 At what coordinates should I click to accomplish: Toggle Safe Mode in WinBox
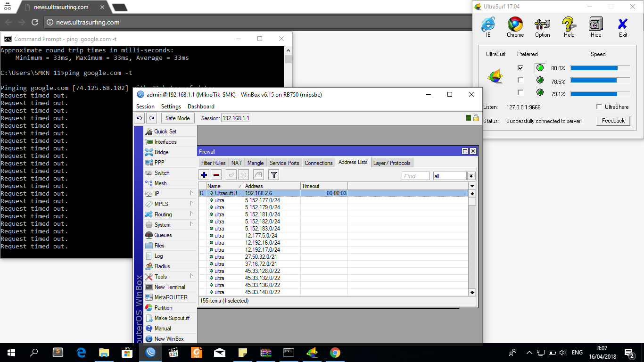tap(177, 118)
